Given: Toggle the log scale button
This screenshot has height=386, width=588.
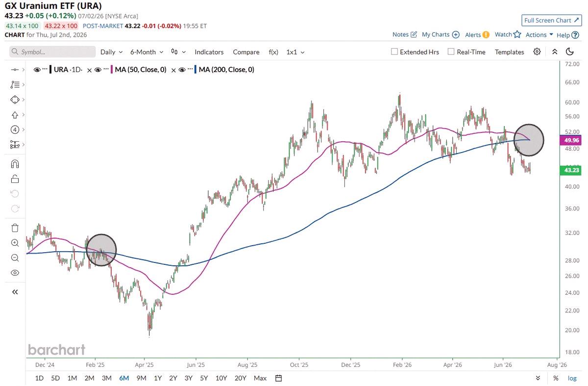Looking at the screenshot, I should click(x=572, y=378).
